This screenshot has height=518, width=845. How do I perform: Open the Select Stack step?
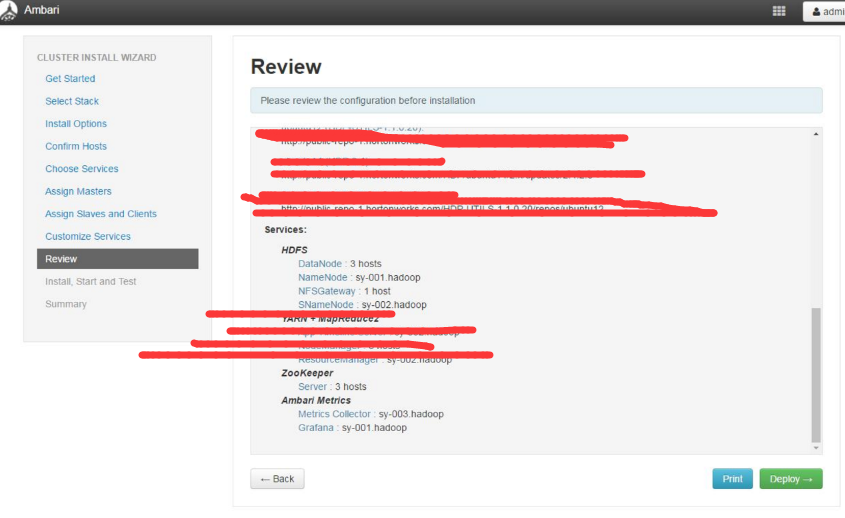72,101
